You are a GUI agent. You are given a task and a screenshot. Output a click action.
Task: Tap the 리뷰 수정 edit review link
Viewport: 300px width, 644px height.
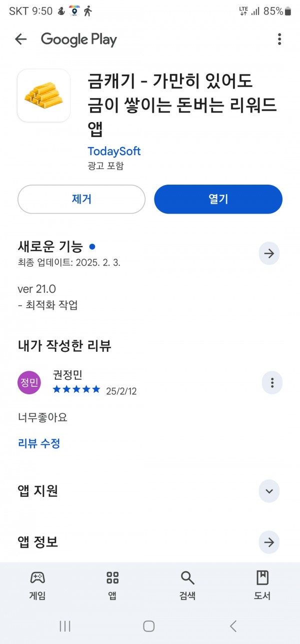[39, 443]
